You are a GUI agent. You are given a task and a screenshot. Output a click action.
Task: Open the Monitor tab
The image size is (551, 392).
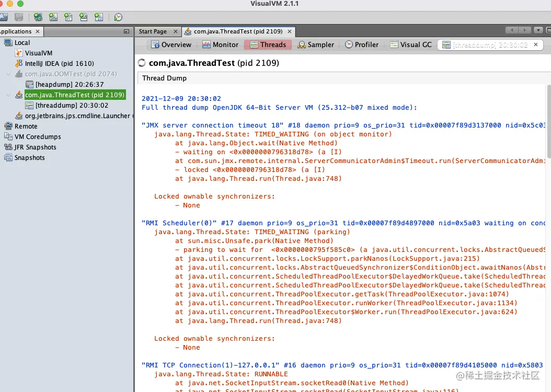click(x=221, y=44)
